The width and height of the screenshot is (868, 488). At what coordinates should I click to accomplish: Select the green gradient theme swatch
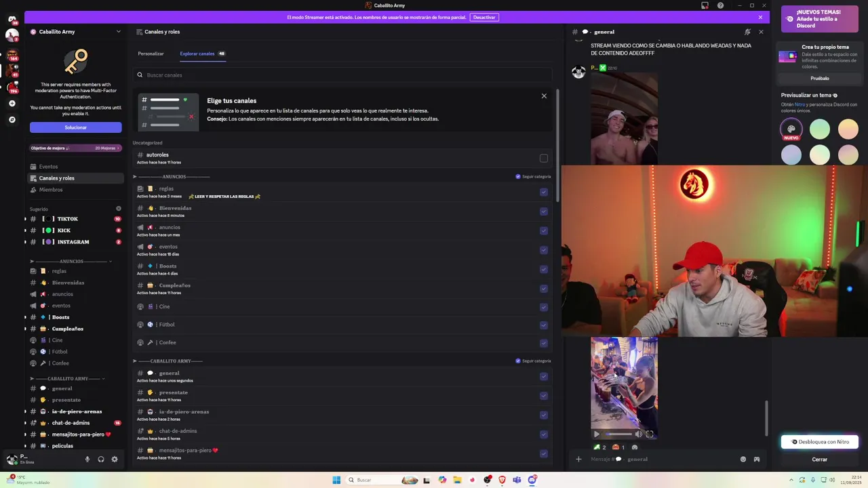pos(820,128)
